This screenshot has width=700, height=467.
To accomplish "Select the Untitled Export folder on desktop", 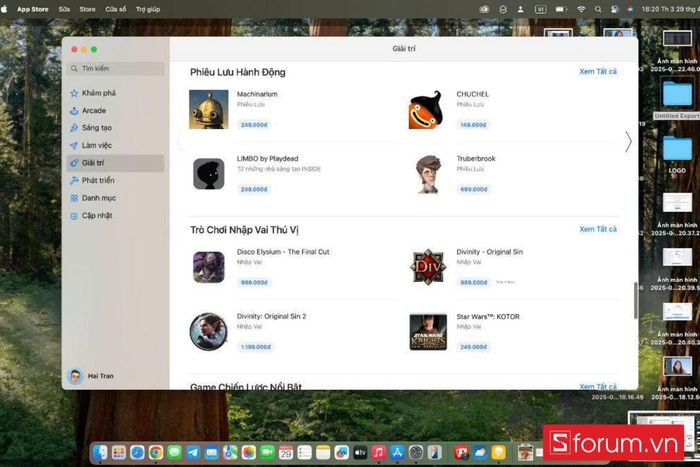I will [677, 100].
